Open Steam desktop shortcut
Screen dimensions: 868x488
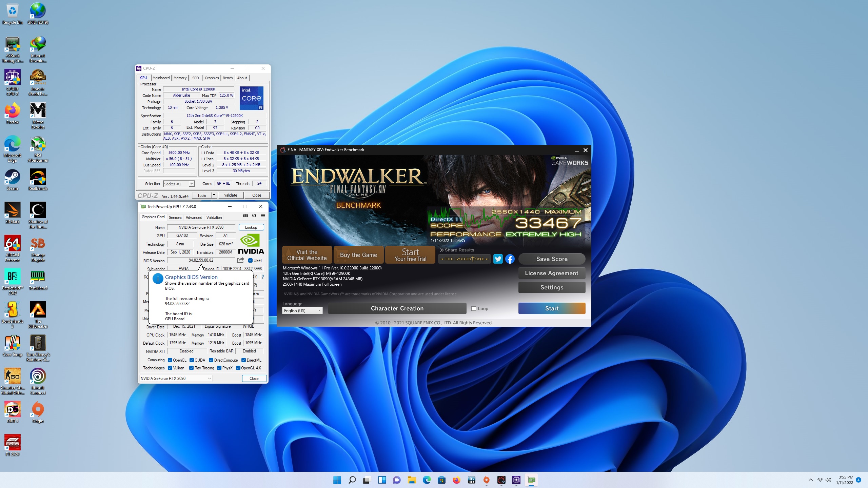(x=13, y=180)
